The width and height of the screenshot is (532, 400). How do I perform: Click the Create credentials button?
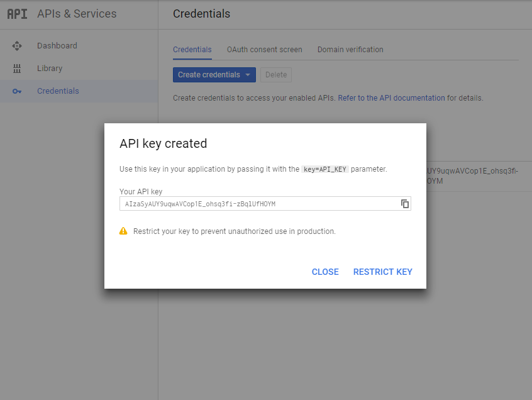click(214, 75)
